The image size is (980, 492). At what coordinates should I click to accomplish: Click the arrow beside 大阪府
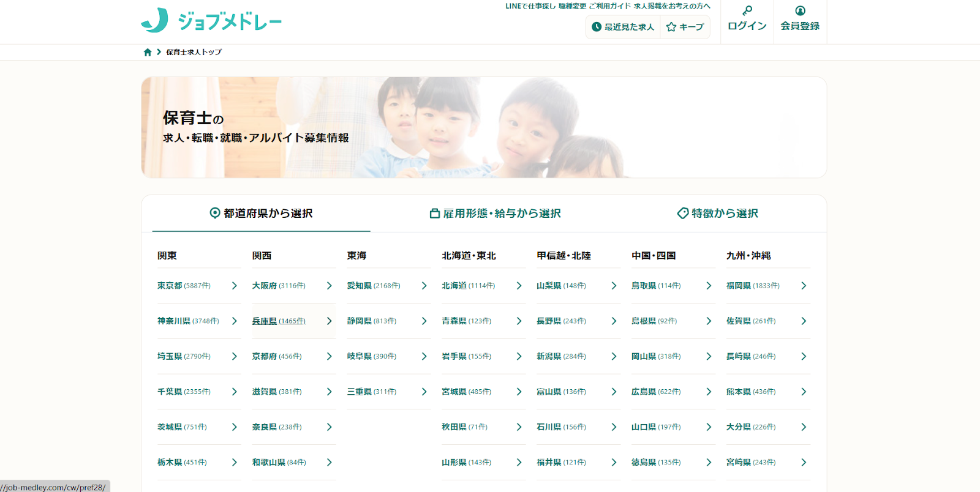329,286
